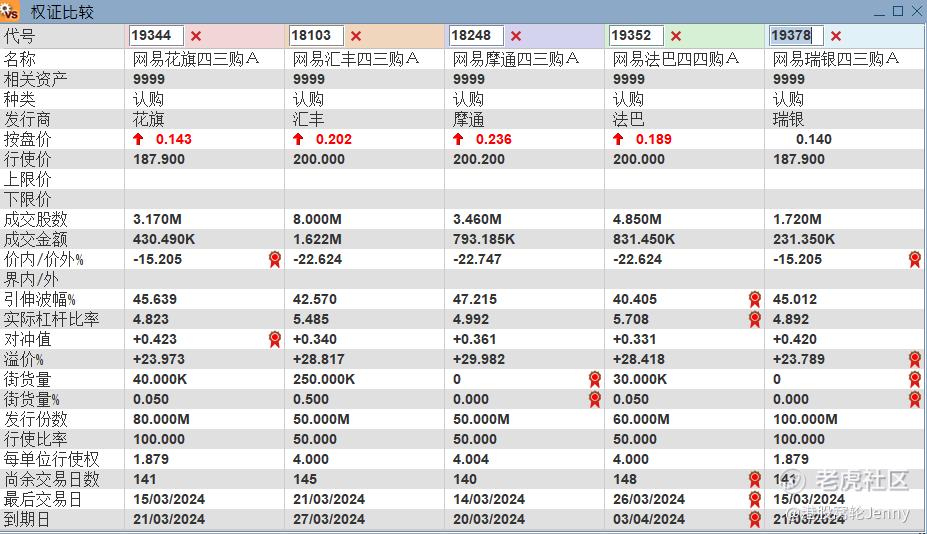The height and width of the screenshot is (534, 927).
Task: Remove warrant 18103 with red X
Action: (x=356, y=36)
